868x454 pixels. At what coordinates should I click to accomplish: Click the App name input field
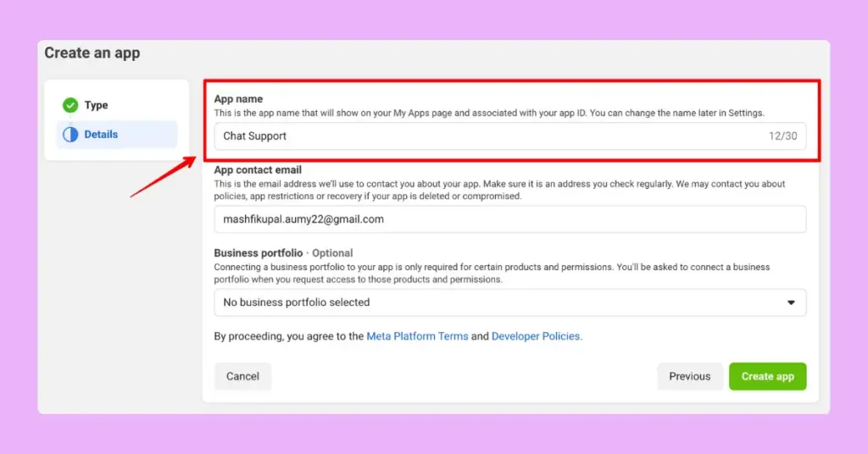click(509, 136)
